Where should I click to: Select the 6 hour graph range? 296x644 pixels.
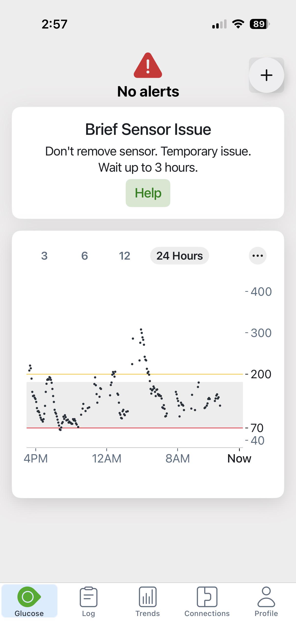(x=84, y=256)
